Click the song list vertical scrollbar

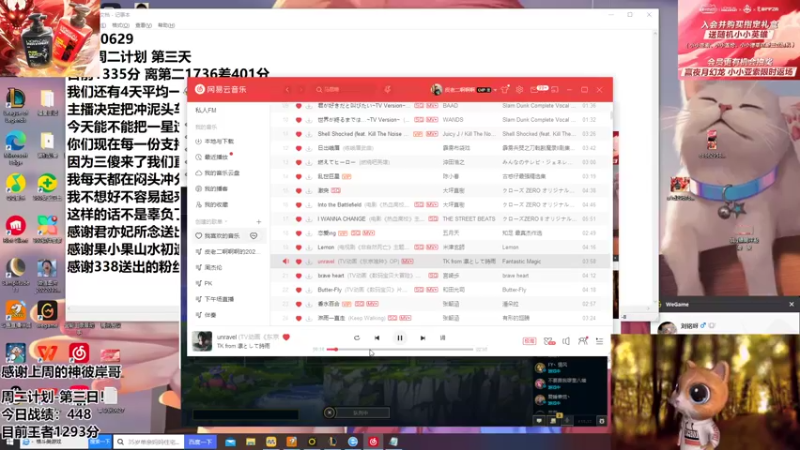click(x=611, y=115)
